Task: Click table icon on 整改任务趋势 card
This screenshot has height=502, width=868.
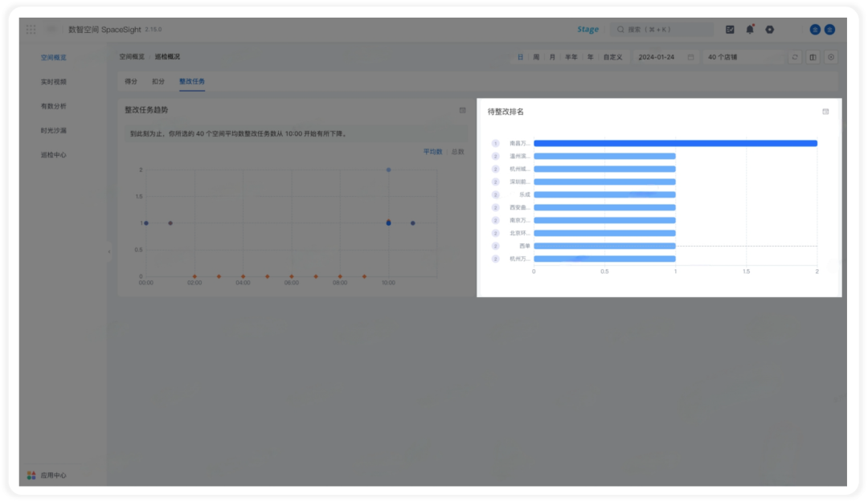Action: click(462, 110)
